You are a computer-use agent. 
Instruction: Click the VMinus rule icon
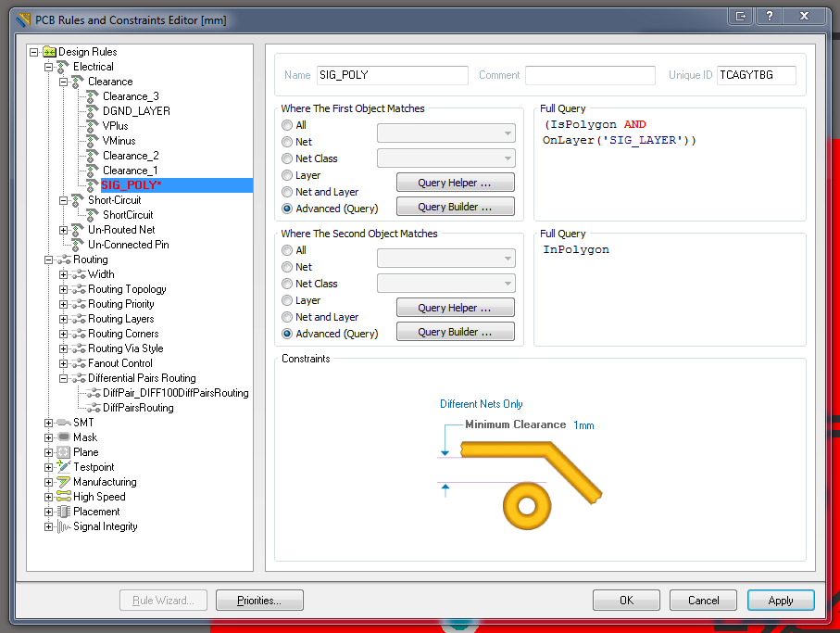click(x=93, y=141)
